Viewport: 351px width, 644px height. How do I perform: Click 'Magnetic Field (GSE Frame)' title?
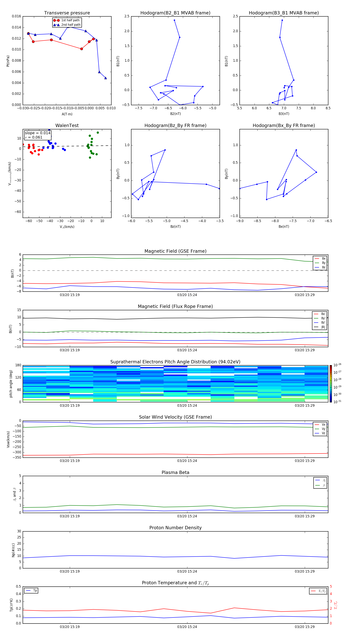[x=175, y=251]
